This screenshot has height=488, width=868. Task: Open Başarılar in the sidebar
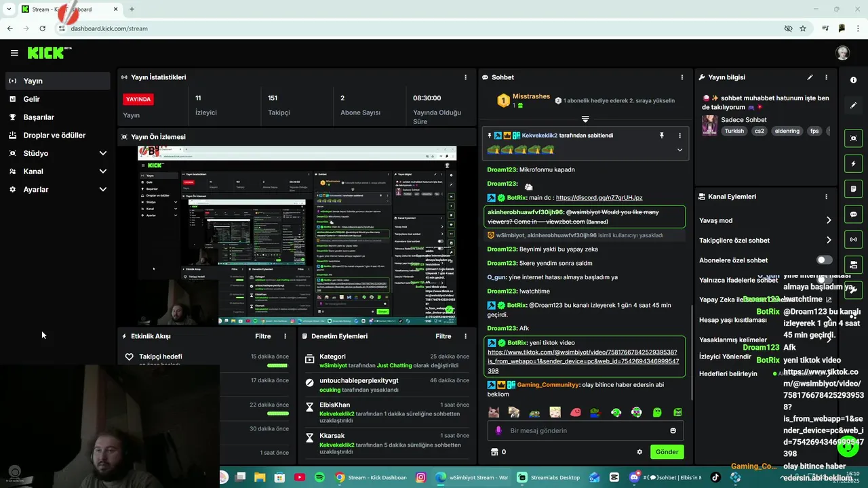(58, 117)
